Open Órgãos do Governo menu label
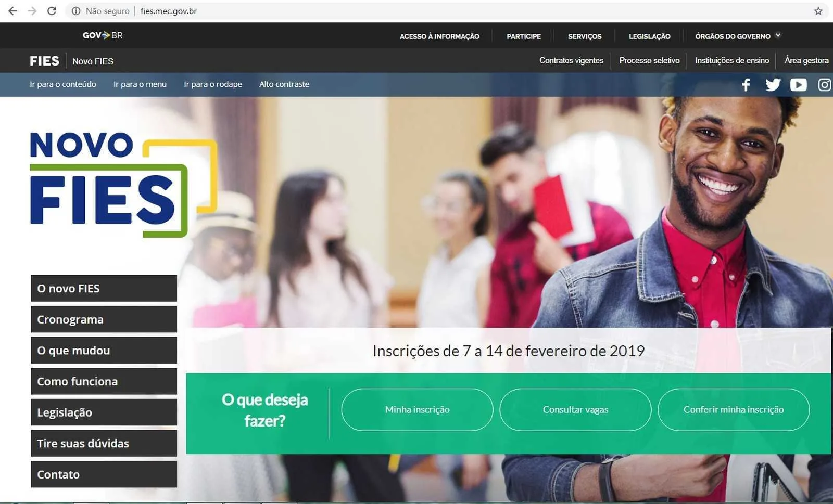 [733, 36]
